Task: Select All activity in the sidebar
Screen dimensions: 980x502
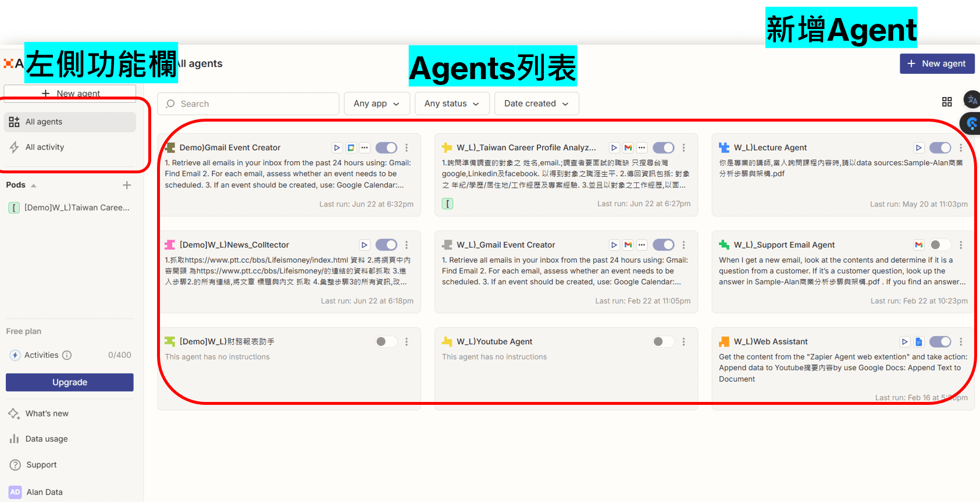Action: pos(45,147)
